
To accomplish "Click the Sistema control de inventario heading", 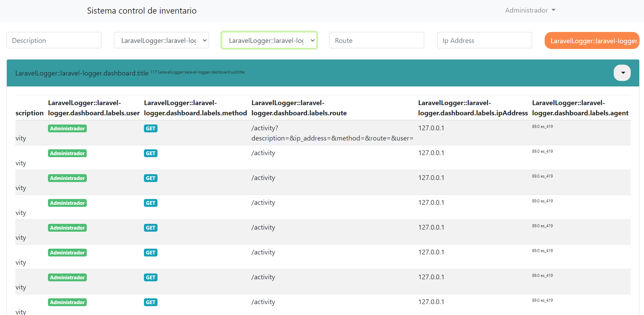I will coord(142,11).
